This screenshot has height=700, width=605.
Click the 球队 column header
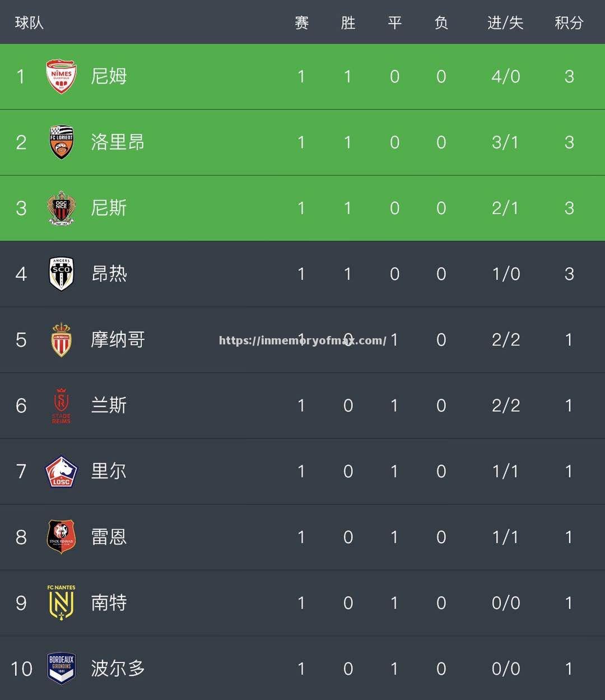coord(29,23)
